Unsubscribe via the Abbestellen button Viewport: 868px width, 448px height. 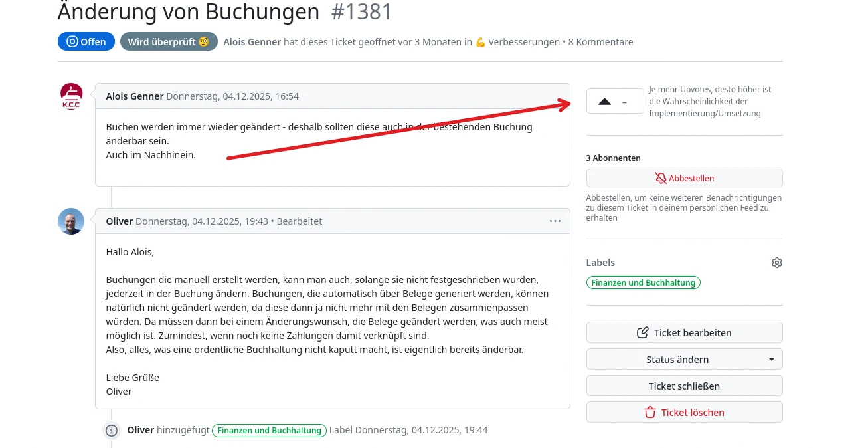pyautogui.click(x=684, y=178)
